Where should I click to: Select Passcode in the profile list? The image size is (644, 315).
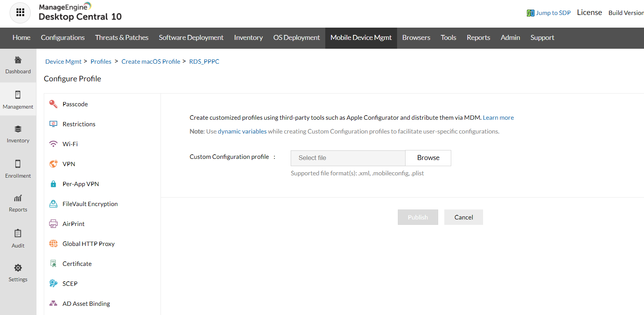coord(75,104)
